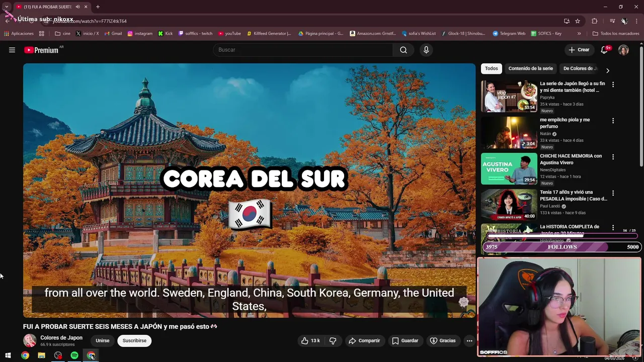Open the me empilcho piola thumbnail
Screen dimensions: 644x362
(509, 133)
